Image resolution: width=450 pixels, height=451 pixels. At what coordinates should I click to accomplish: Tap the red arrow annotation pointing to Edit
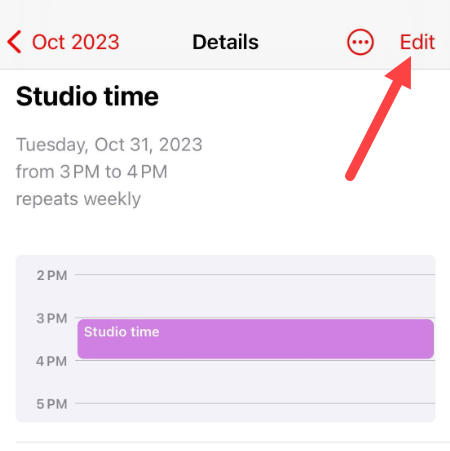380,118
